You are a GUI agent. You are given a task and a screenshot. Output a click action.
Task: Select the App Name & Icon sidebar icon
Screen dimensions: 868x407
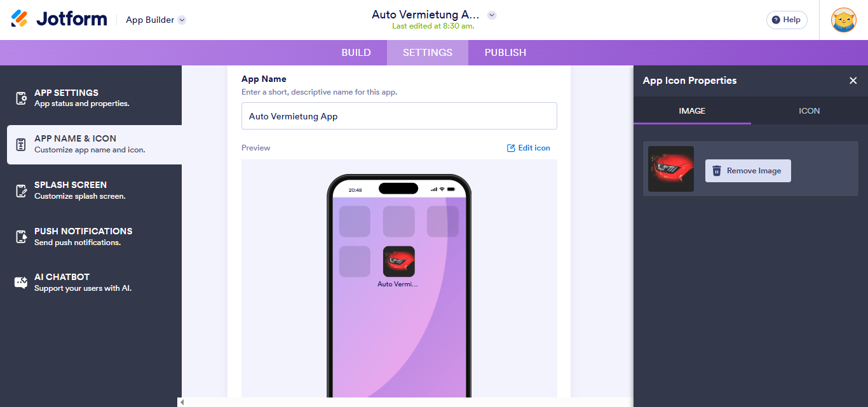click(x=21, y=145)
